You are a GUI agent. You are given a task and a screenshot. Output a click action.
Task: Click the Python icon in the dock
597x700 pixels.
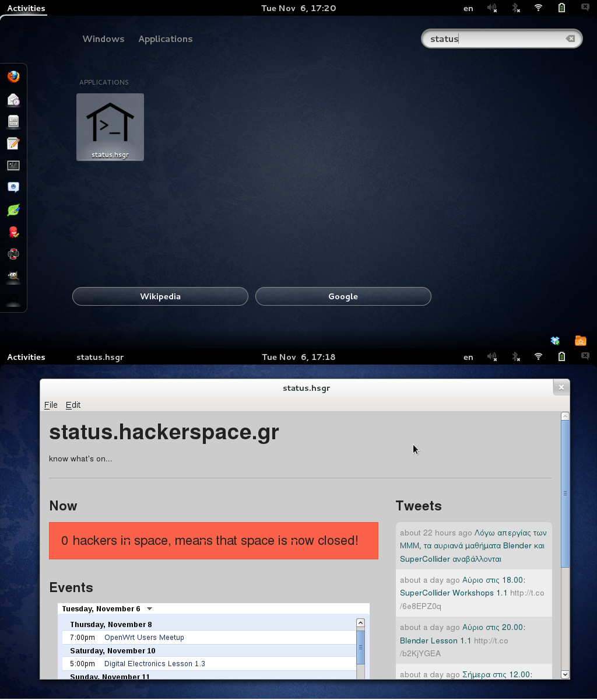click(x=13, y=254)
